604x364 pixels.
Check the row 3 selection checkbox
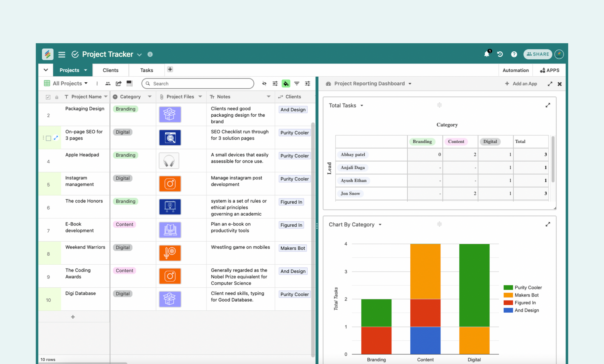pos(49,138)
